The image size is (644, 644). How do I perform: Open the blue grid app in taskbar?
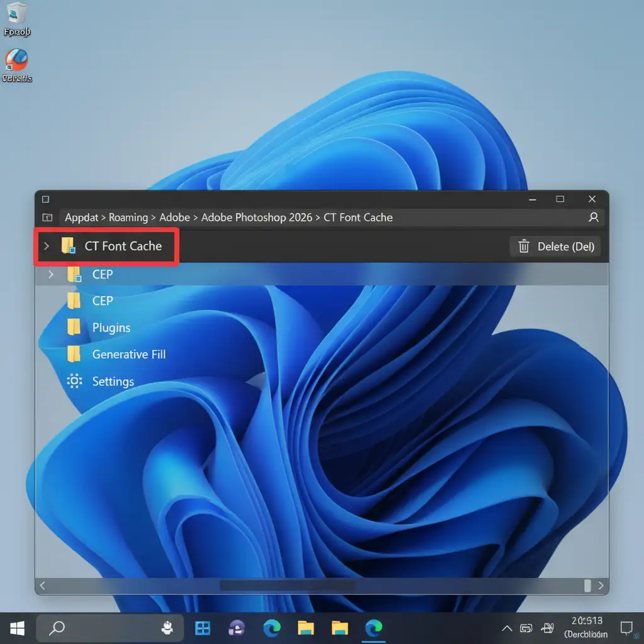click(203, 628)
